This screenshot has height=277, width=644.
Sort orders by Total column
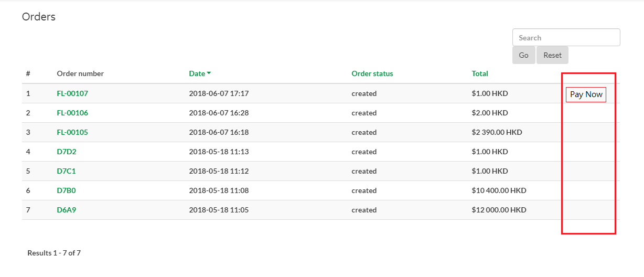480,73
